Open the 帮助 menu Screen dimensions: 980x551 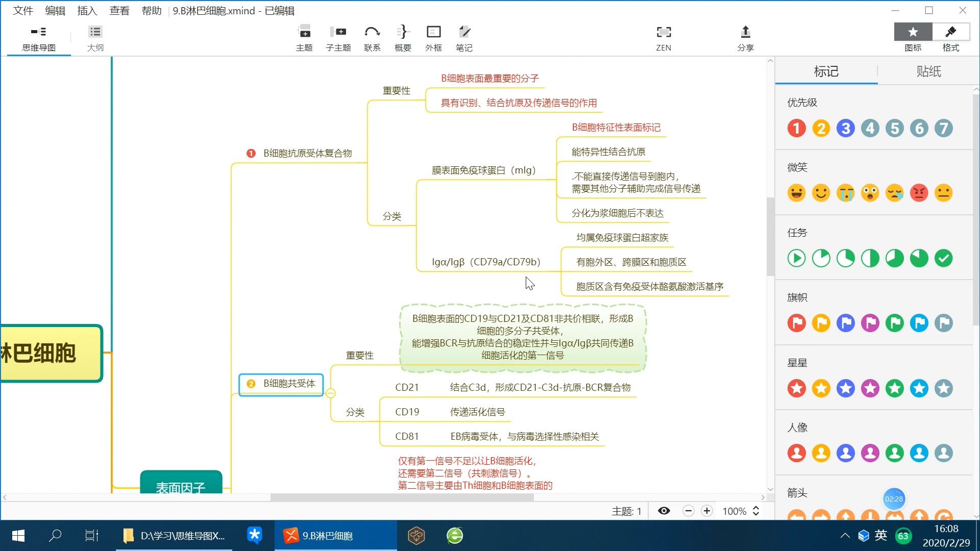(152, 11)
